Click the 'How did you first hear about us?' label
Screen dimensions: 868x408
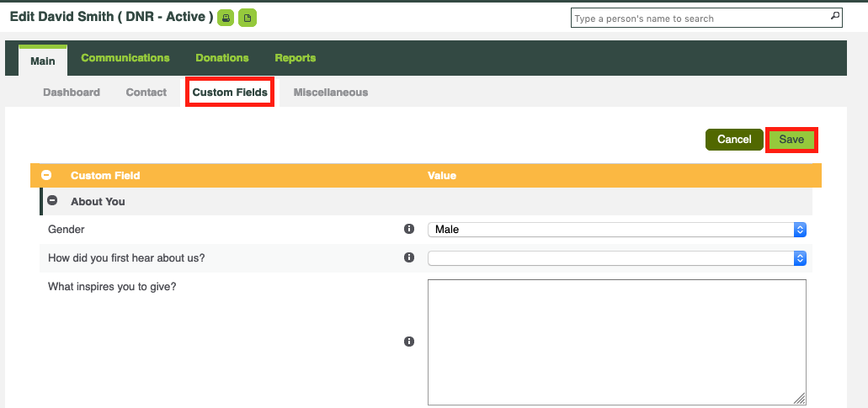click(126, 257)
